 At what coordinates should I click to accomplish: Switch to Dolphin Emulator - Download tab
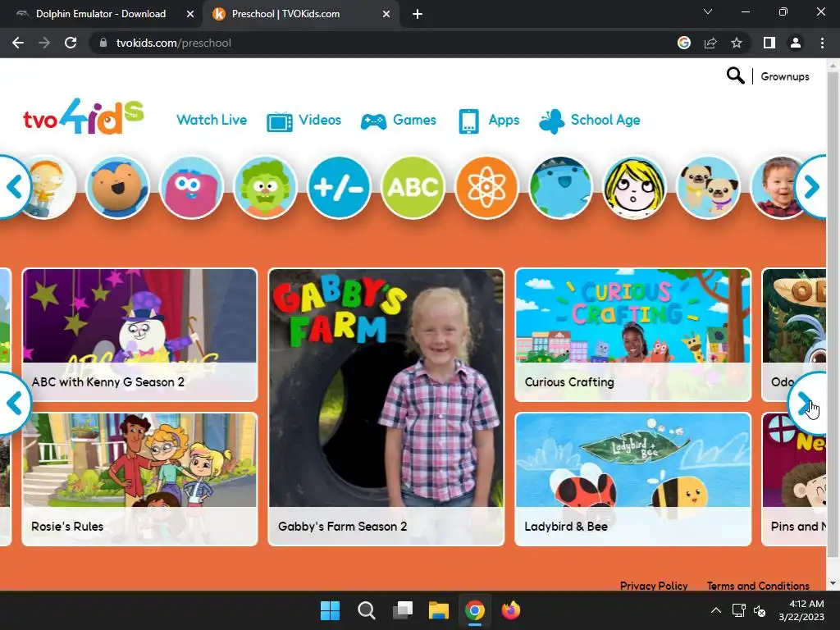click(x=101, y=14)
